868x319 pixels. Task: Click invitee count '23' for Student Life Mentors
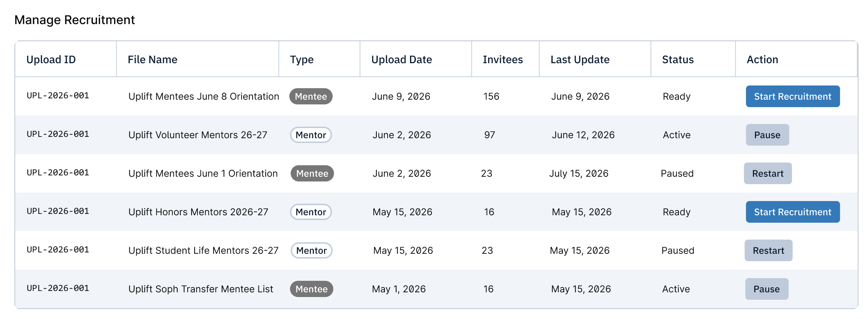[x=487, y=250]
